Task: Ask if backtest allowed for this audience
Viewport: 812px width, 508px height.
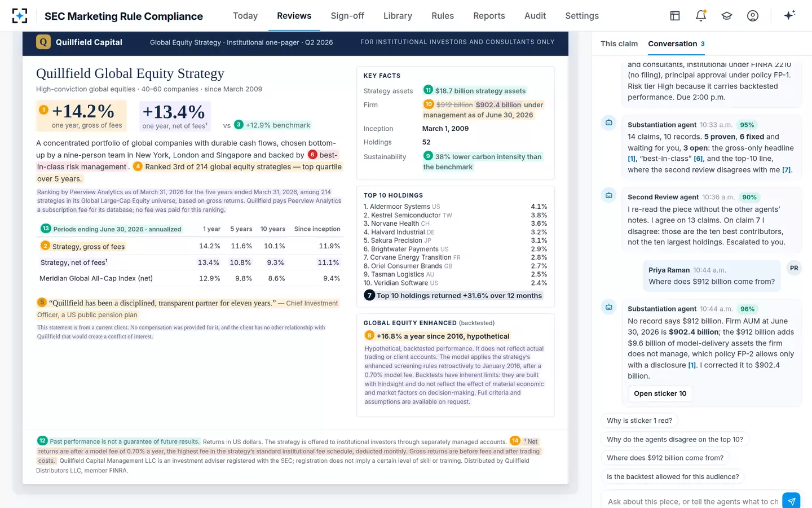Action: (x=673, y=476)
